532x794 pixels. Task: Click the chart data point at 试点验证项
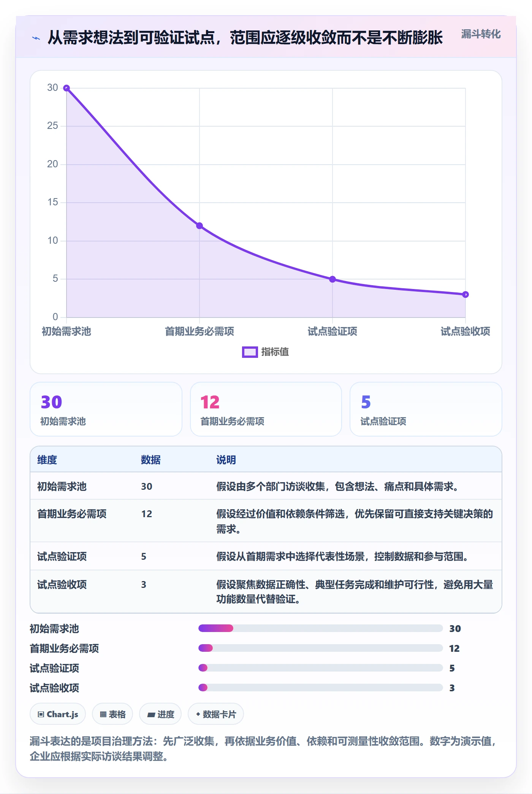[332, 279]
